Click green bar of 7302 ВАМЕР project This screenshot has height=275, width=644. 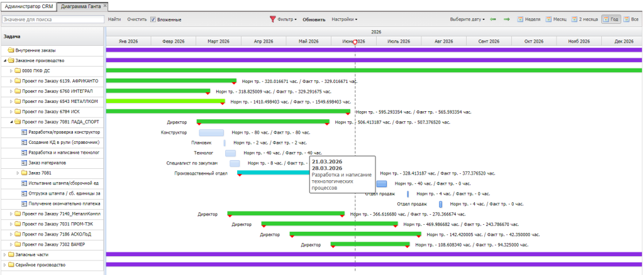click(x=370, y=244)
